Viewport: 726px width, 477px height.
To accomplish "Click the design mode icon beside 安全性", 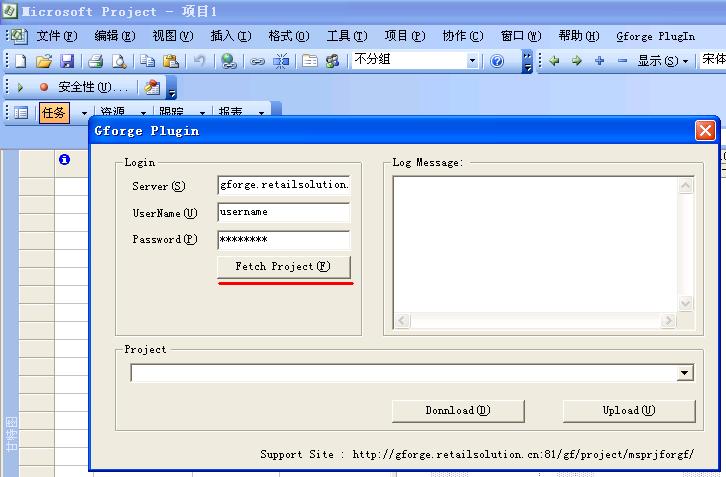I will pos(152,87).
